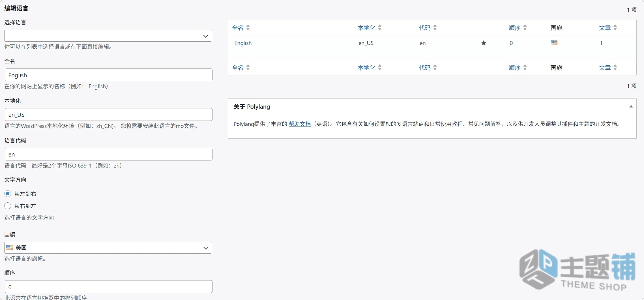Click the 编辑语言 section heading
644x300 pixels.
[16, 8]
